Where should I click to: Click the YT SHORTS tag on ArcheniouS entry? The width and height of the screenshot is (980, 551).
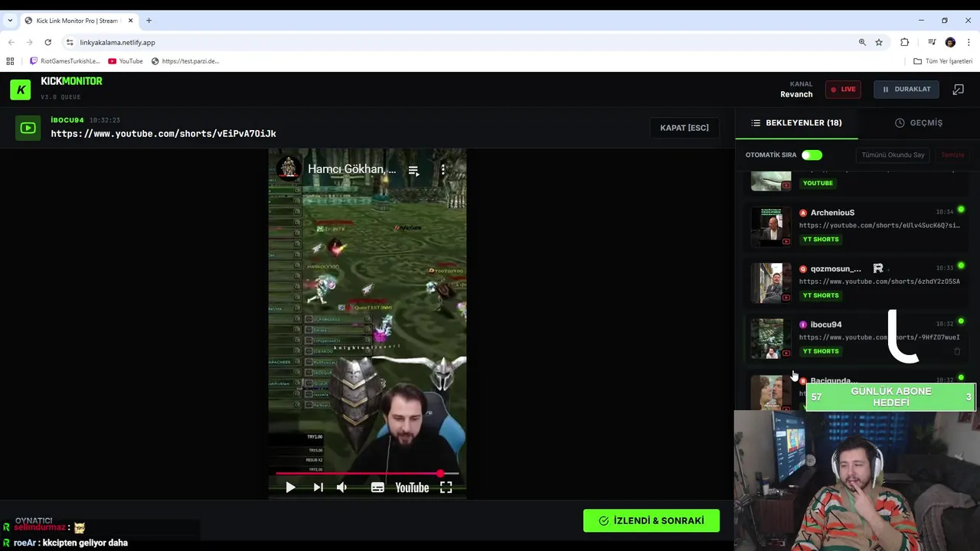pos(821,240)
